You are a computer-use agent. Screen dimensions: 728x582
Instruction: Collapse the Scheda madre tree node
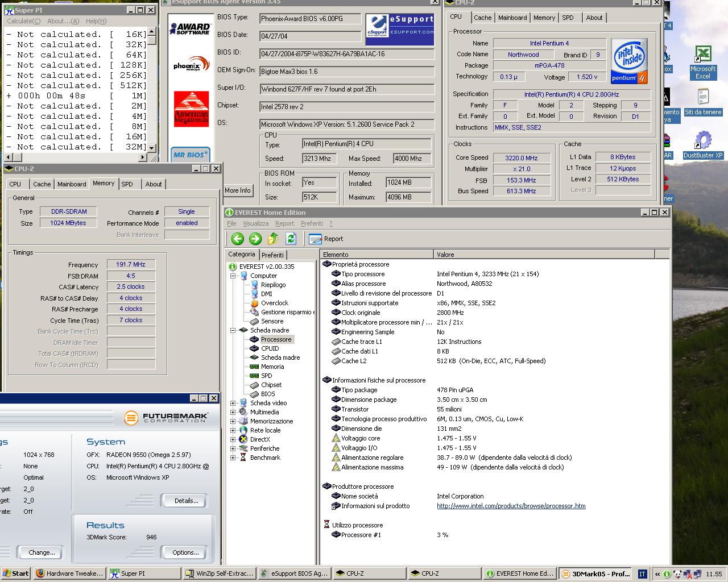233,330
